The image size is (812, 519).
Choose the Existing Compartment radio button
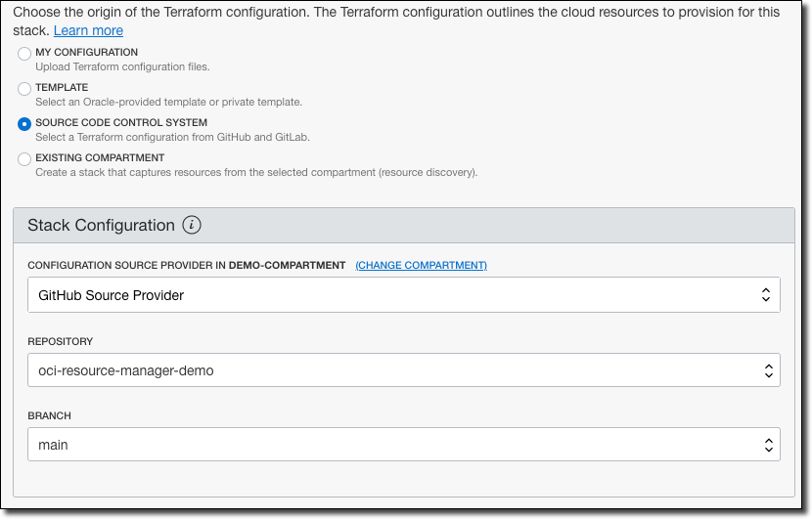pos(24,159)
